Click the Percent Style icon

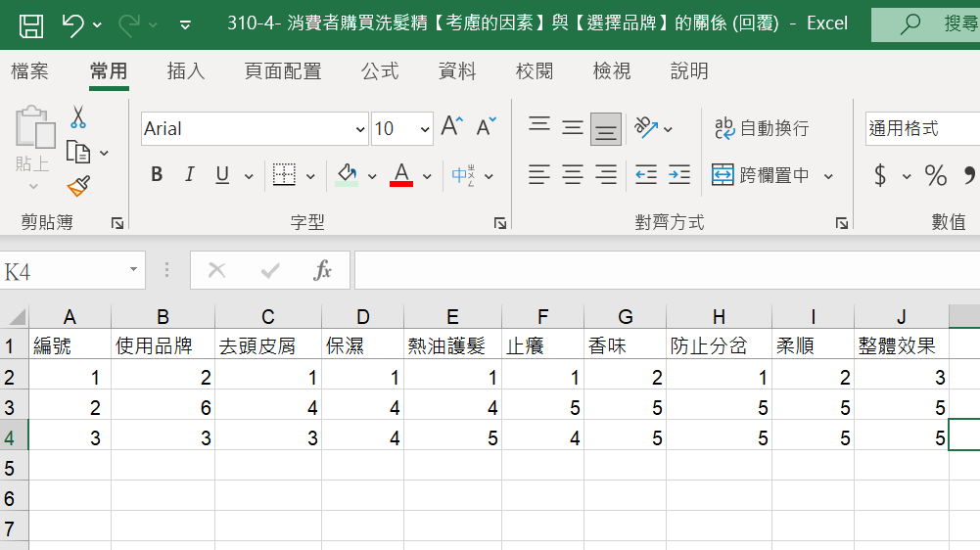pyautogui.click(x=936, y=176)
